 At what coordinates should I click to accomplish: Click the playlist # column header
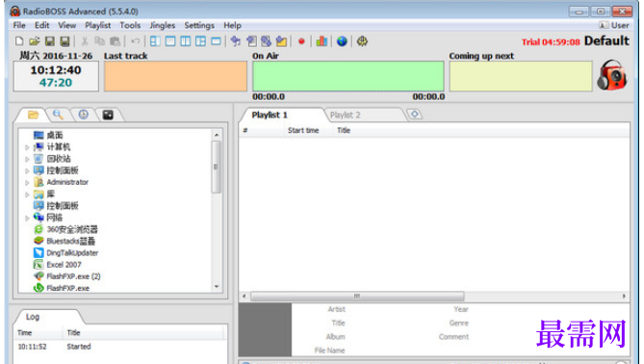point(245,130)
